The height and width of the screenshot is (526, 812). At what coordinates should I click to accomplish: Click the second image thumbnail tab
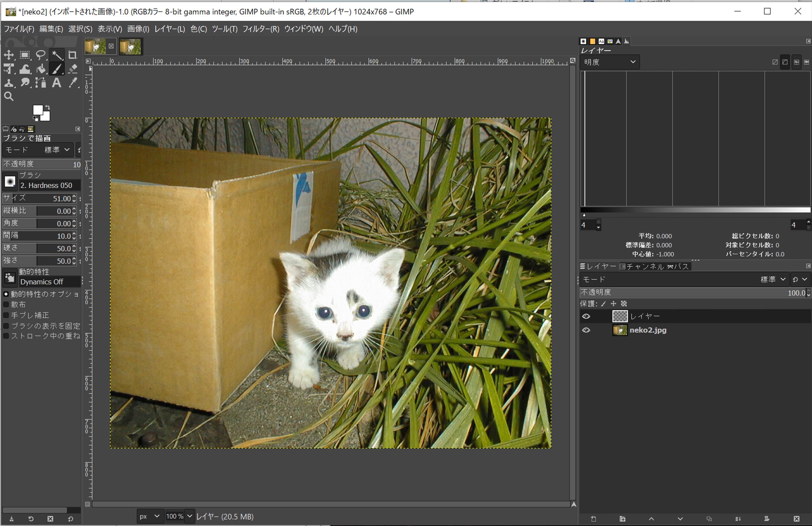(x=130, y=47)
